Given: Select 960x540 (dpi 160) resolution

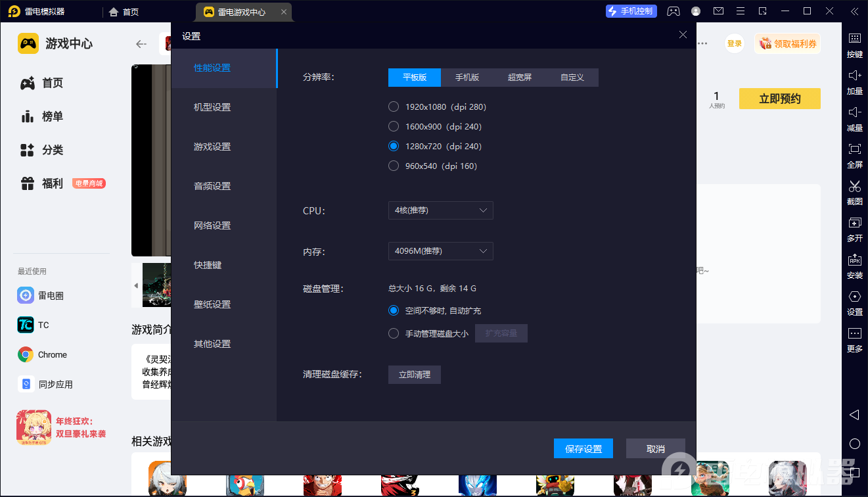Looking at the screenshot, I should [433, 166].
